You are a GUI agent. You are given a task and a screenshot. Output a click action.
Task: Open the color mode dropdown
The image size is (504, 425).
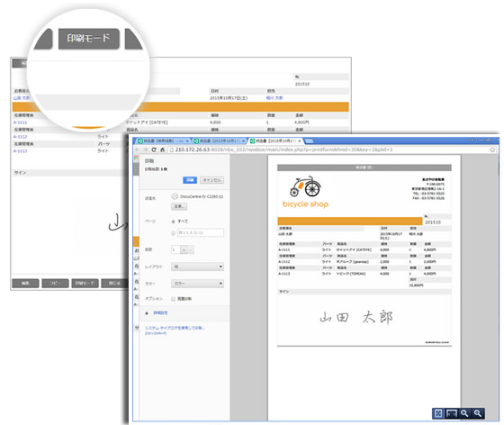[x=197, y=284]
